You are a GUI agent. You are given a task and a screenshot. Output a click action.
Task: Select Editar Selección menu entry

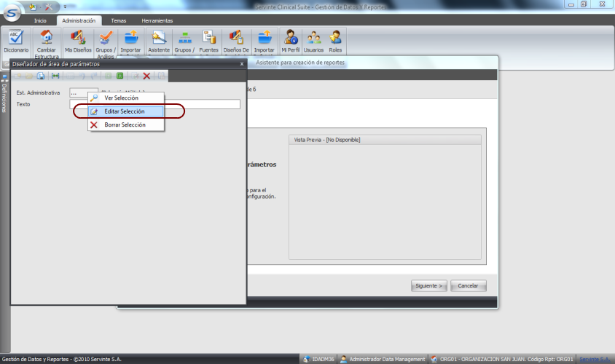tap(124, 111)
